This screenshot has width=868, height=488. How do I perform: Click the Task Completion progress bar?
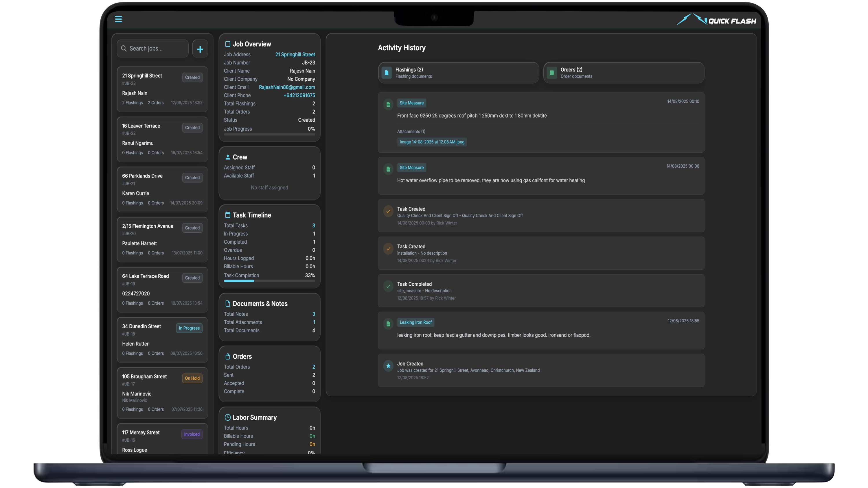(269, 281)
